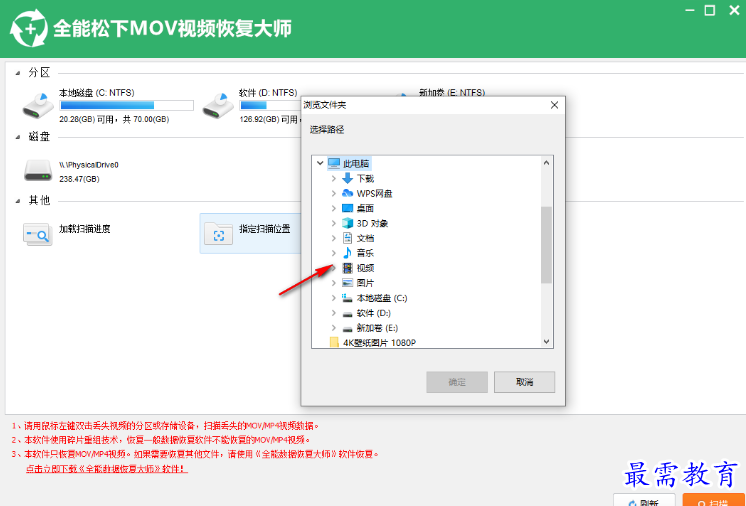Viewport: 746px width, 506px height.
Task: Click the 238.47(GB) disk size text
Action: (79, 179)
